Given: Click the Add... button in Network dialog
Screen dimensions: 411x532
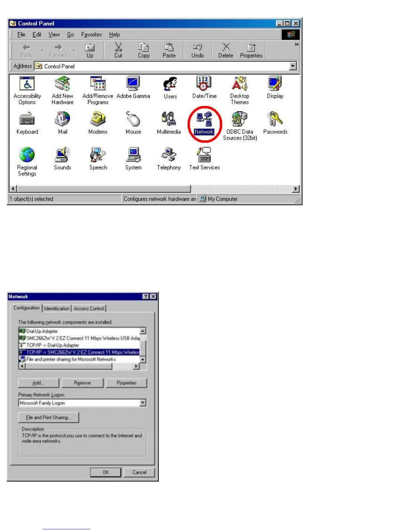Looking at the screenshot, I should [x=38, y=383].
